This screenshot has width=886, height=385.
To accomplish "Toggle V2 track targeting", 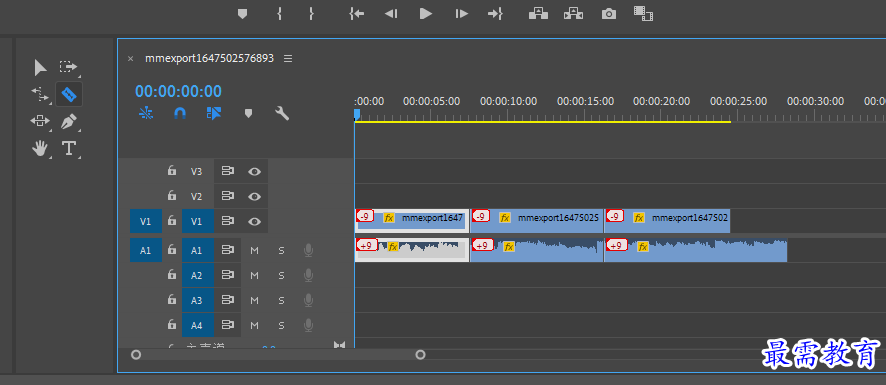I will pyautogui.click(x=196, y=197).
